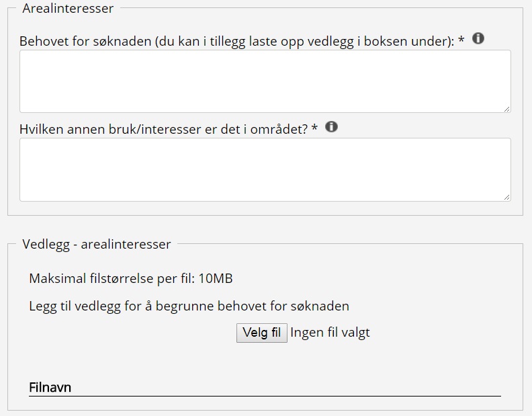Click the Arealinteresser section legend
The image size is (532, 416).
coord(68,9)
